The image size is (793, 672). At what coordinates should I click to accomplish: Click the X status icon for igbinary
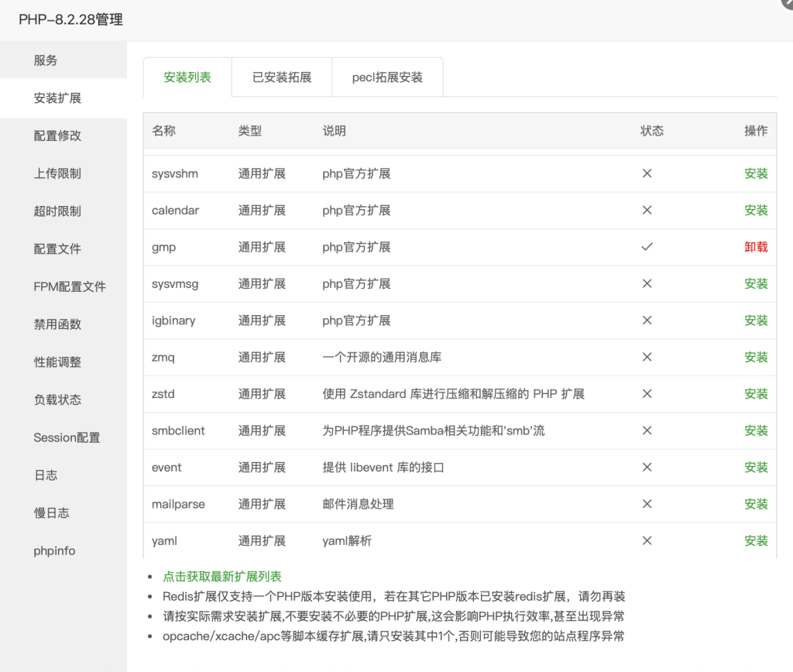[x=647, y=321]
